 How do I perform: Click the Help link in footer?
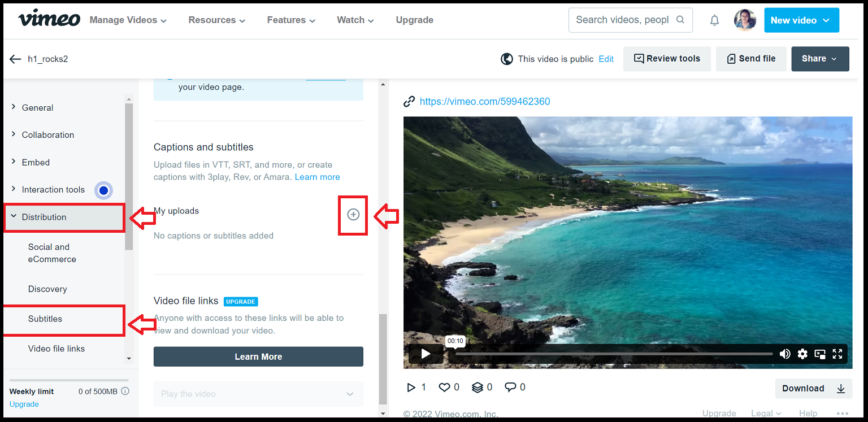(x=808, y=414)
